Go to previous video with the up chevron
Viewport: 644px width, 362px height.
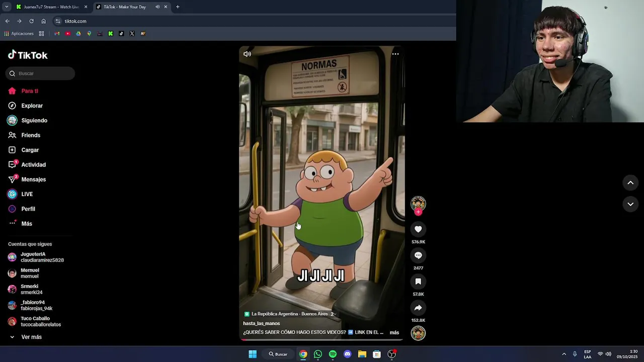point(630,183)
